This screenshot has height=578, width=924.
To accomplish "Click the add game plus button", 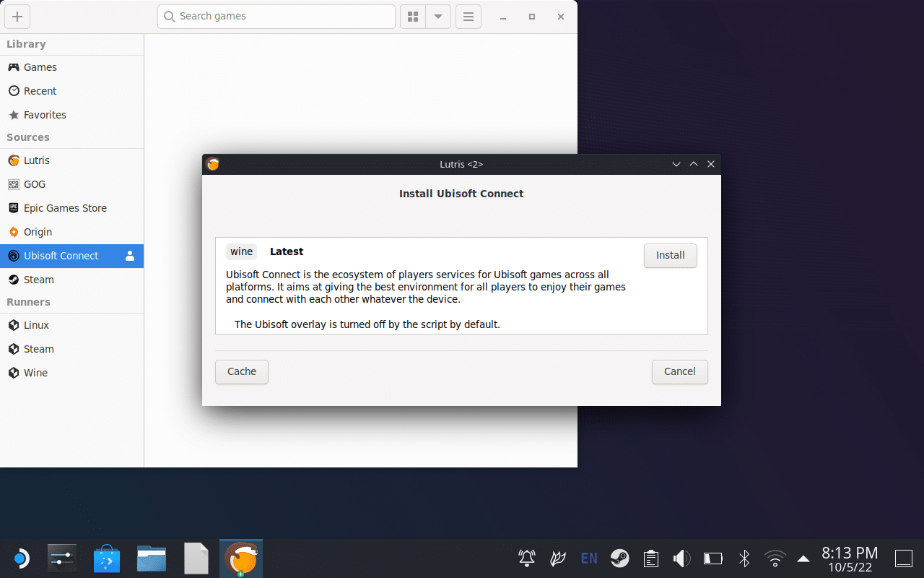I will [17, 16].
